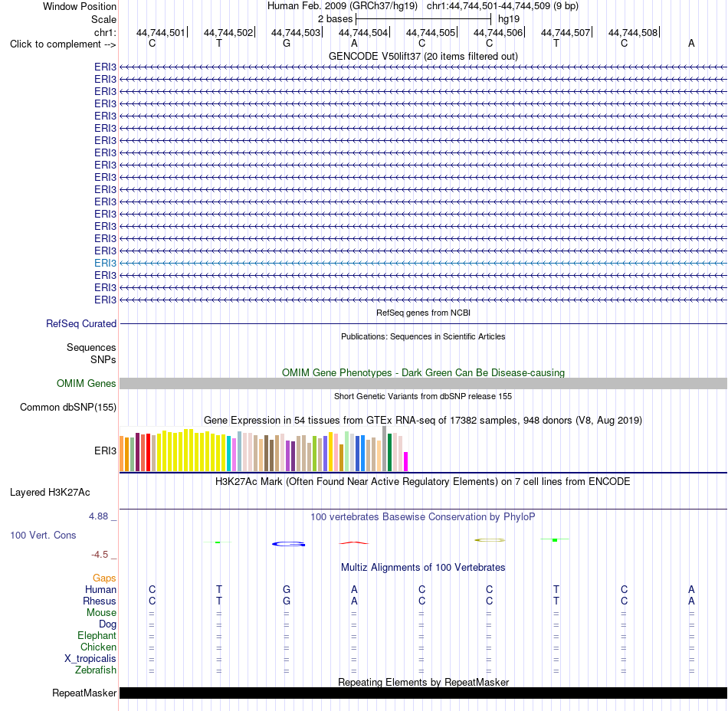The image size is (728, 711).
Task: Click the H3K27Ac Mark track title
Action: tap(423, 482)
